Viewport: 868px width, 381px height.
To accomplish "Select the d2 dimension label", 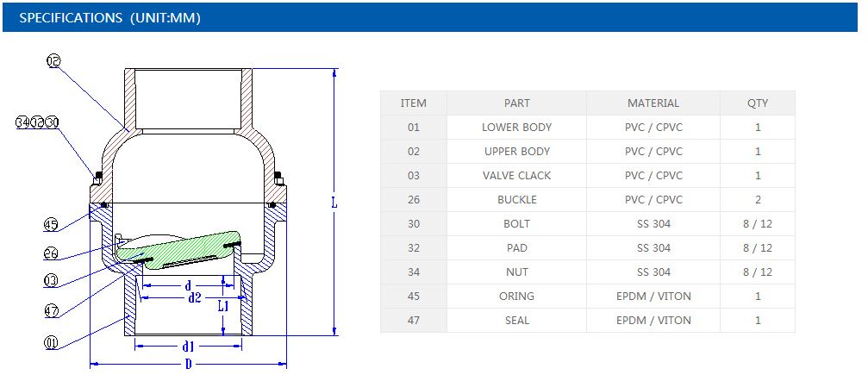I will [194, 297].
